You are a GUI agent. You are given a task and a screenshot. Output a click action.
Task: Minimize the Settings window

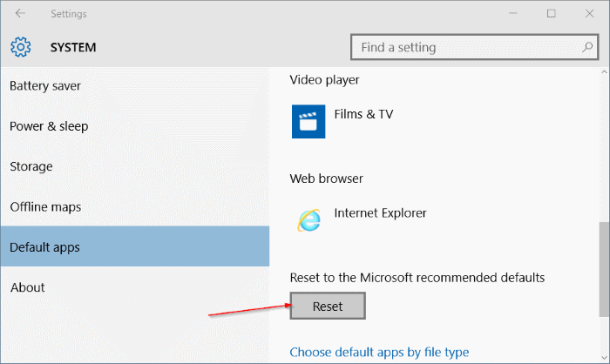tap(513, 14)
